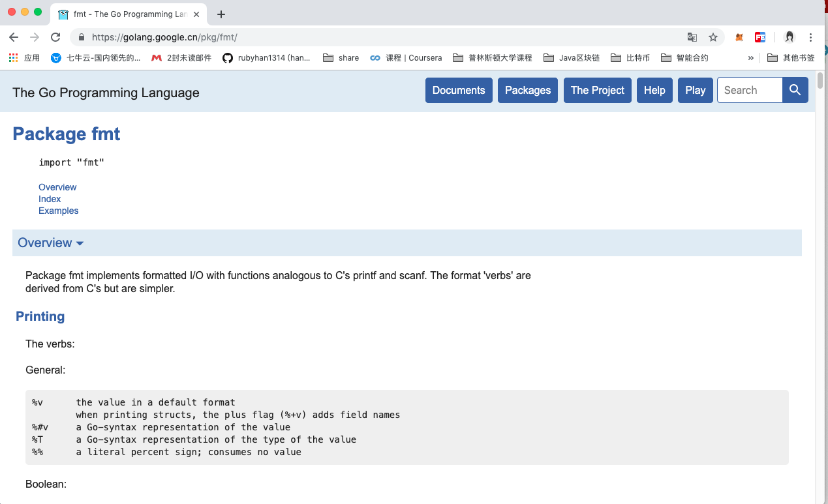
Task: Click the MetaMask fox extension icon
Action: pyautogui.click(x=739, y=37)
